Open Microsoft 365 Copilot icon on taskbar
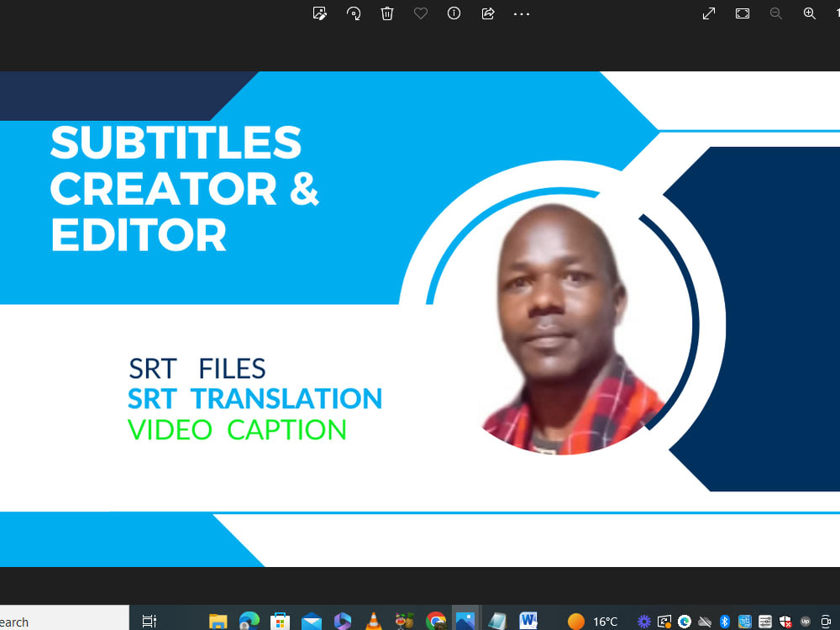The height and width of the screenshot is (630, 840). [x=343, y=622]
